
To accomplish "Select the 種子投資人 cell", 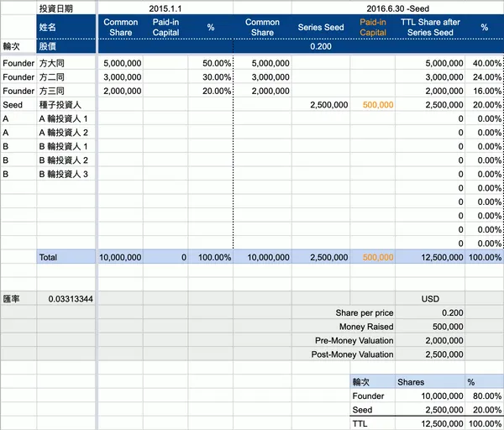I will 66,105.
